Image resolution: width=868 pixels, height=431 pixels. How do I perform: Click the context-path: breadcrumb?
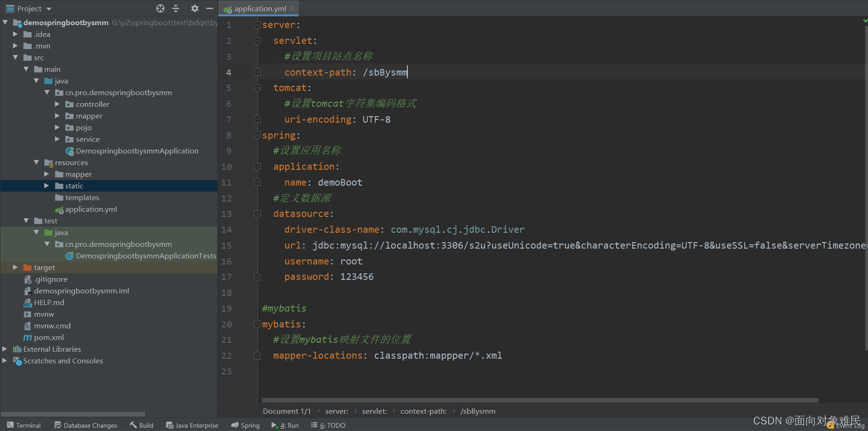pyautogui.click(x=423, y=411)
